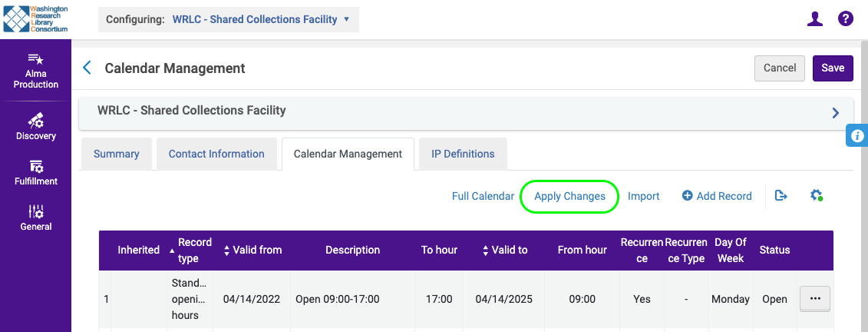The width and height of the screenshot is (868, 332).
Task: Click the 09:00 from hour cell
Action: (583, 299)
